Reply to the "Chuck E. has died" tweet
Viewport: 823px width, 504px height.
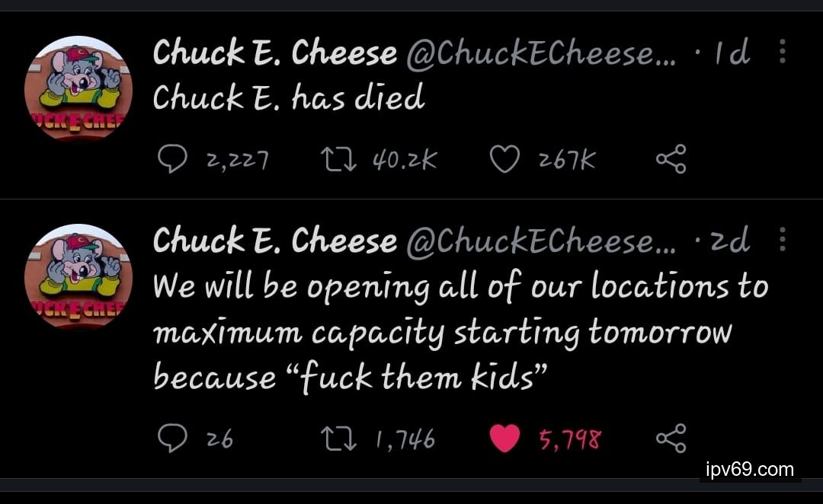(x=172, y=160)
